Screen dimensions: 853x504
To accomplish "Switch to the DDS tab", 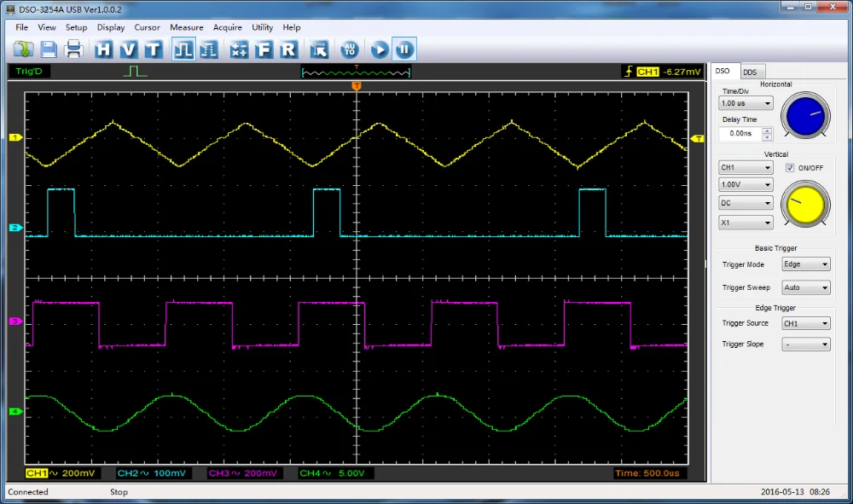I will coord(750,72).
